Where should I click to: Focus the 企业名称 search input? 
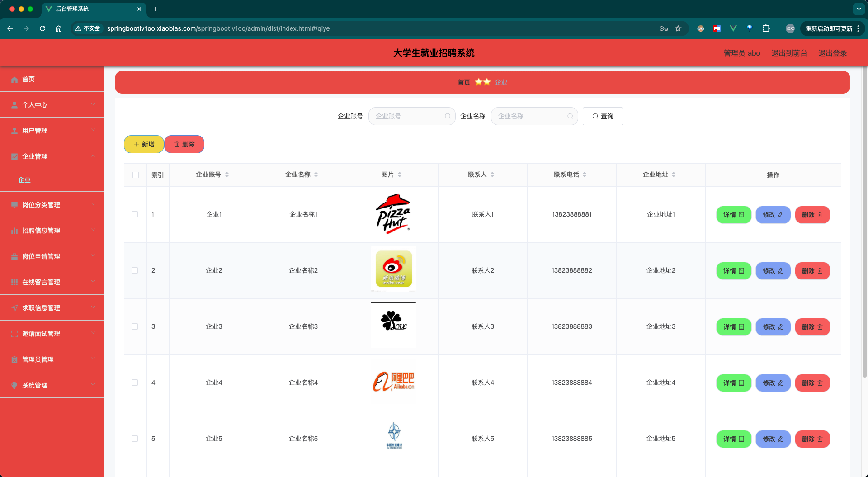pos(534,116)
